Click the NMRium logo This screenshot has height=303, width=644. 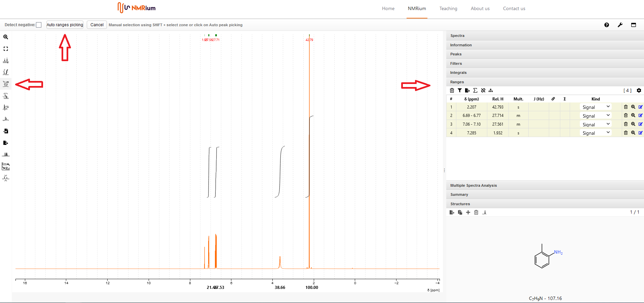tap(137, 8)
